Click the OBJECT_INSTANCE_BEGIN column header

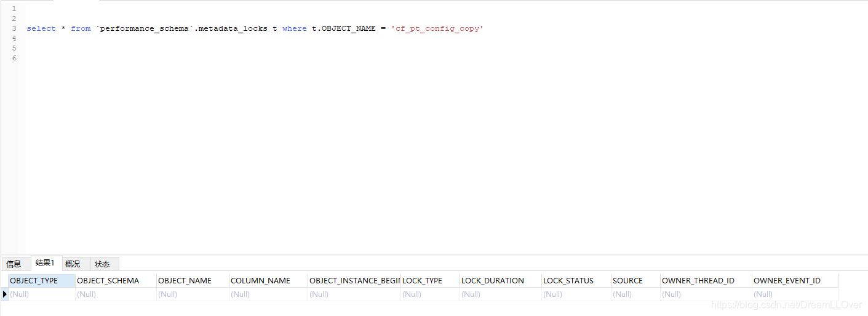354,280
